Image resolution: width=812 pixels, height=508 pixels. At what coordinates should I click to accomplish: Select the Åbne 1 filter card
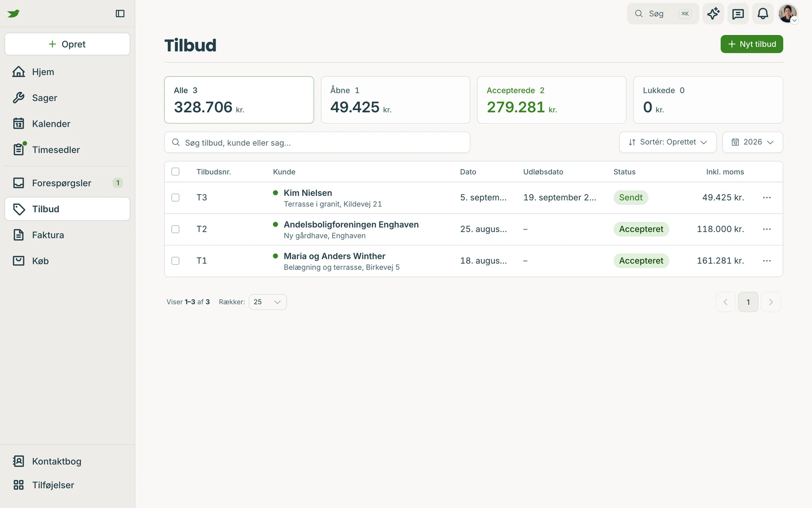[x=395, y=100]
